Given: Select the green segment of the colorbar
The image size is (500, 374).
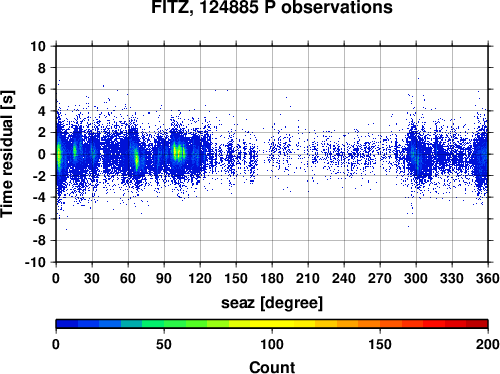Looking at the screenshot, I should tap(174, 324).
